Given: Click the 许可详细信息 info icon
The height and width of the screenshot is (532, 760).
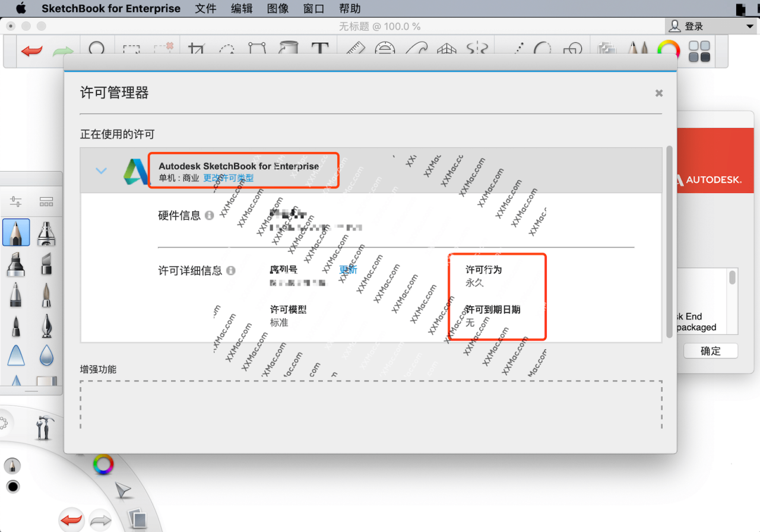Looking at the screenshot, I should pyautogui.click(x=231, y=271).
